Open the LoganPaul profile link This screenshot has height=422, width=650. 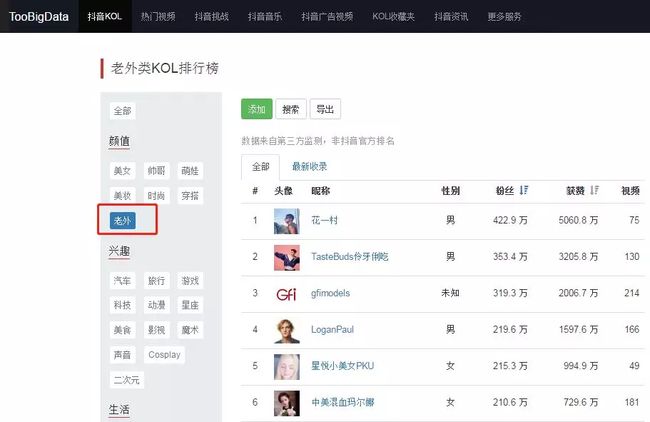click(x=332, y=330)
